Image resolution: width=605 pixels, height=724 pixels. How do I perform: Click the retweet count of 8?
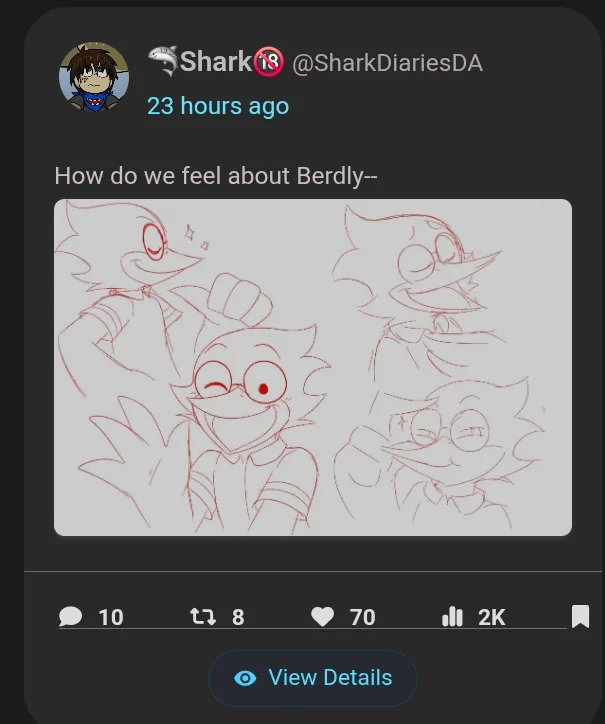pos(238,618)
